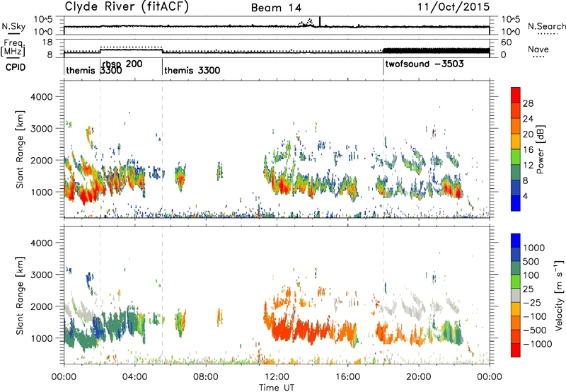566x392 pixels.
Task: Click the '12:00' time axis tick label
Action: 277,376
